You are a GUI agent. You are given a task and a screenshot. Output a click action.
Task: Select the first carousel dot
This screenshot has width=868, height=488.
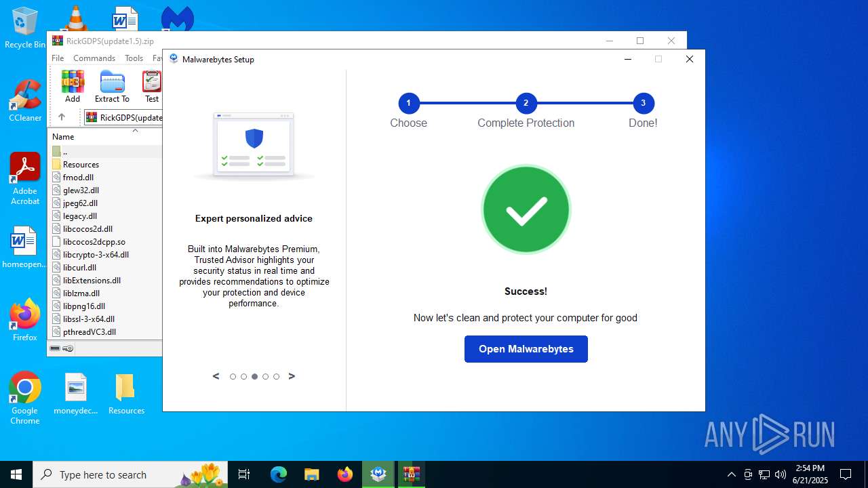coord(233,376)
